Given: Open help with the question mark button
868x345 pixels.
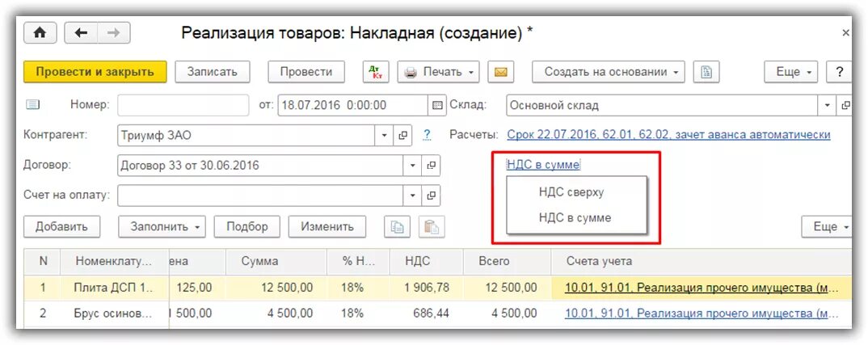Looking at the screenshot, I should tap(839, 72).
